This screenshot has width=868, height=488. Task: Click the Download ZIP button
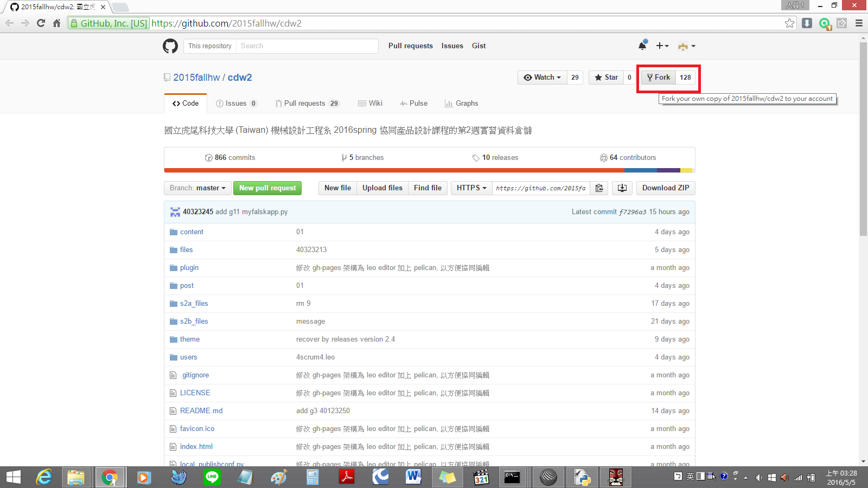pos(666,188)
